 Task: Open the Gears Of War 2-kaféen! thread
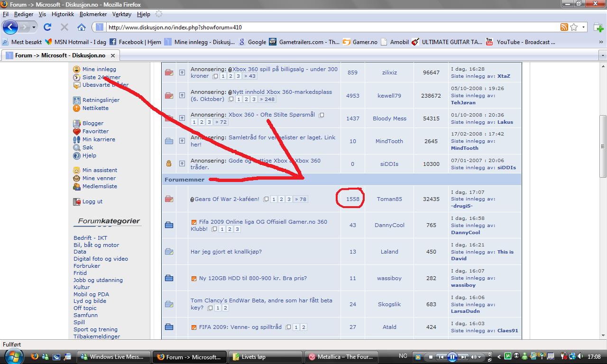pyautogui.click(x=227, y=199)
